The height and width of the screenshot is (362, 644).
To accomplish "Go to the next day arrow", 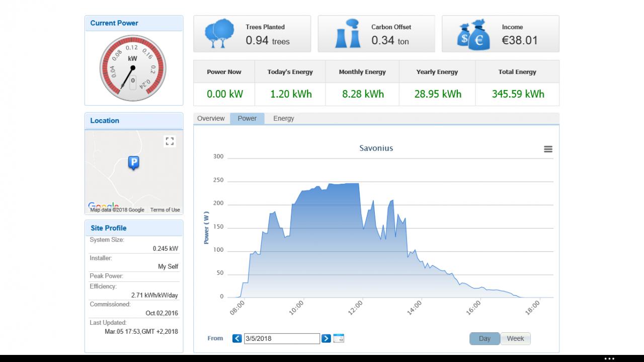I will 326,338.
